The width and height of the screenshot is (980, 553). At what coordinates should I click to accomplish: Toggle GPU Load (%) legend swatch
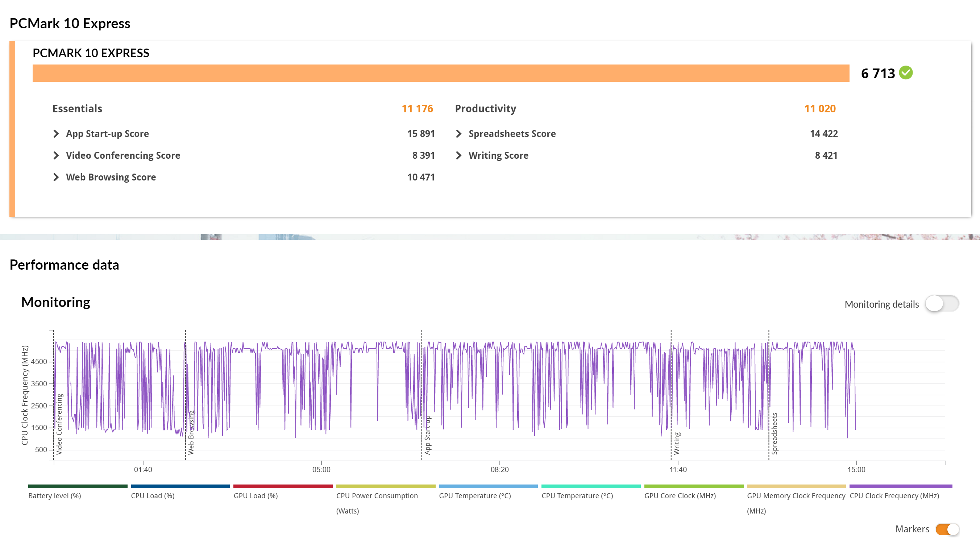pyautogui.click(x=283, y=486)
